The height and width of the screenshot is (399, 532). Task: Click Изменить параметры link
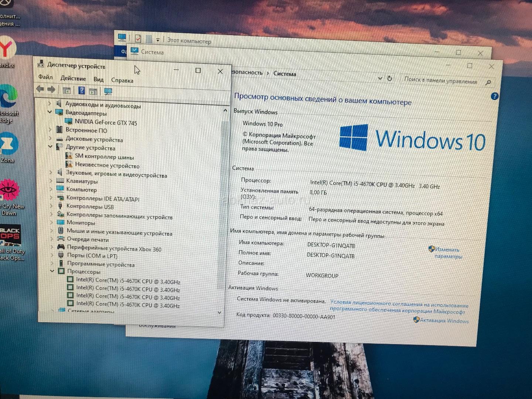click(447, 253)
